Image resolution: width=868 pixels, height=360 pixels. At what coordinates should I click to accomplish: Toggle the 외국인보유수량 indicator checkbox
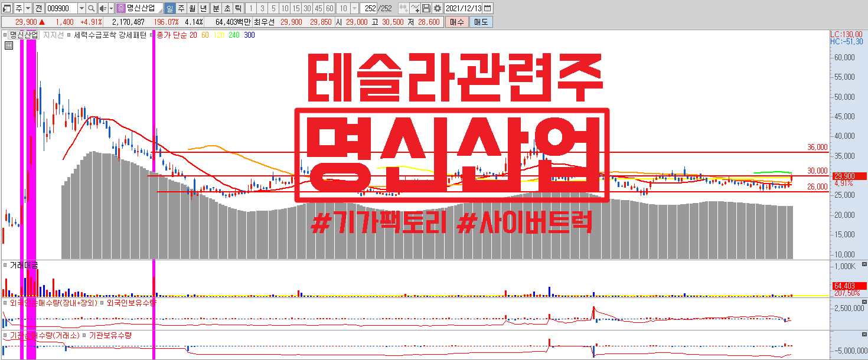pos(102,303)
